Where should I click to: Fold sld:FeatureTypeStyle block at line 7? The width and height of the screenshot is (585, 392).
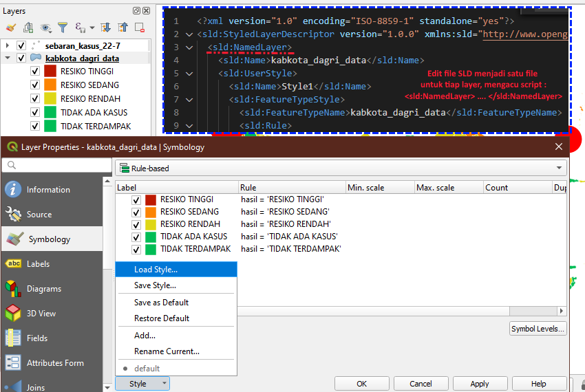pyautogui.click(x=189, y=100)
